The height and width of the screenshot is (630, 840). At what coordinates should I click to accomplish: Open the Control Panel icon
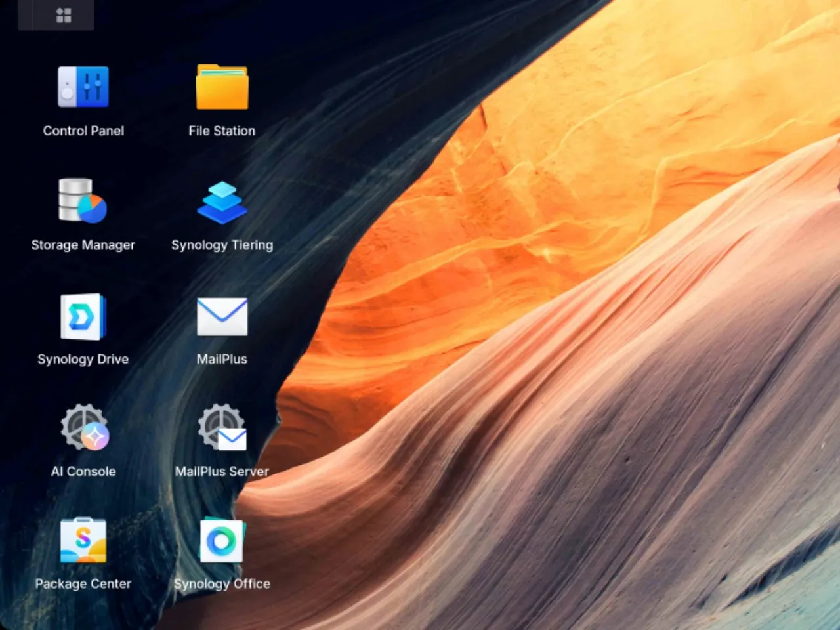(83, 87)
